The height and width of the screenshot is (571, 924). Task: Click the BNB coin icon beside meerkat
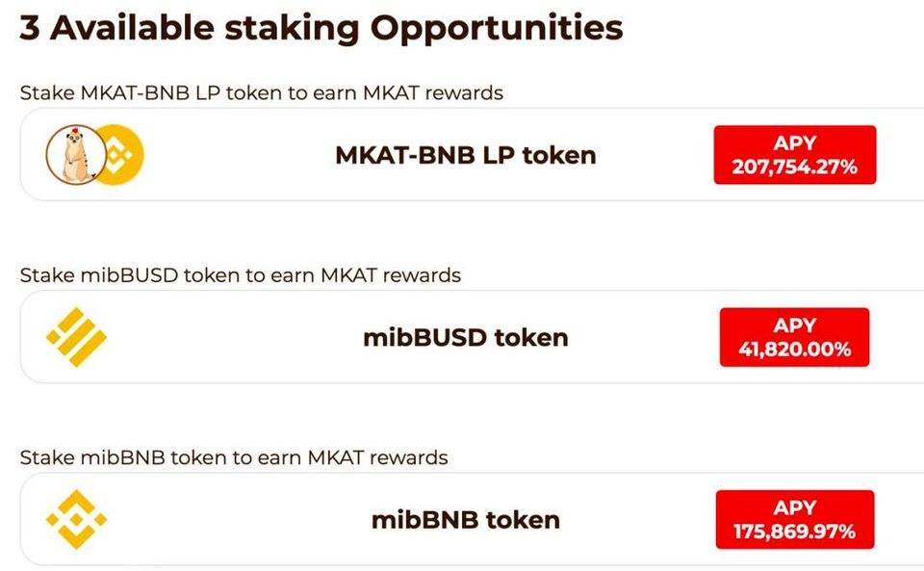point(122,155)
